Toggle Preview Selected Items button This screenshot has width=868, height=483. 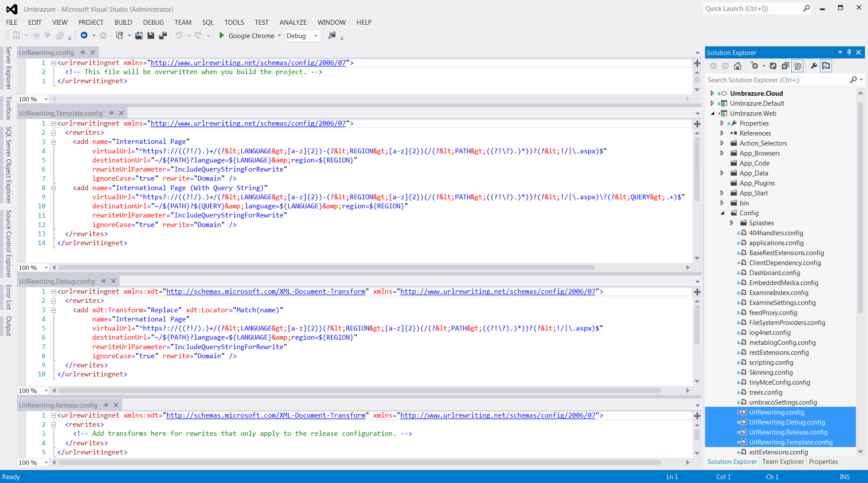(826, 66)
